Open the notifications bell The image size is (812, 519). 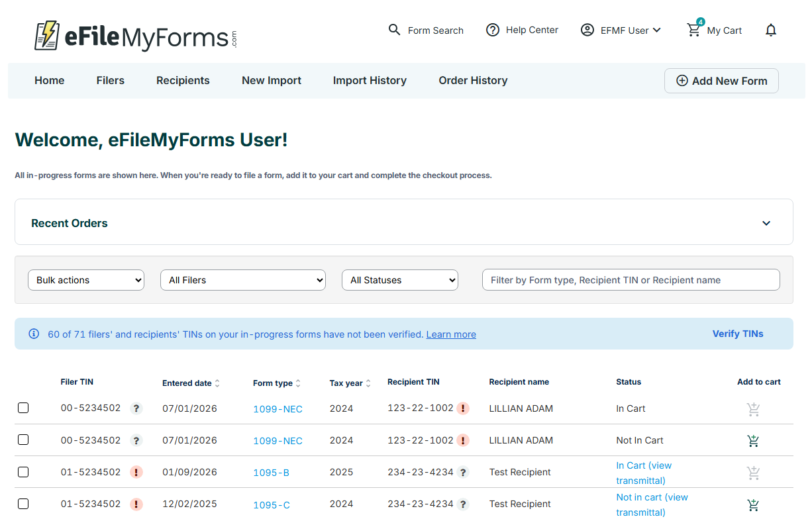click(771, 30)
